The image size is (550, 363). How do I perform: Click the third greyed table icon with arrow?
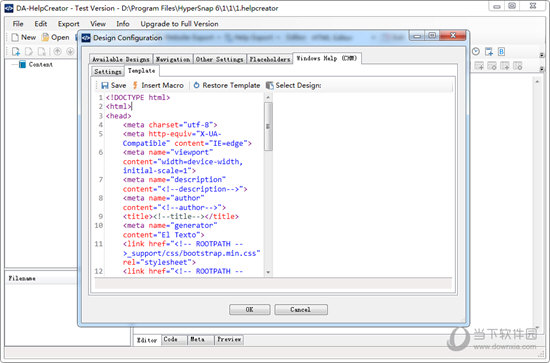pos(505,66)
